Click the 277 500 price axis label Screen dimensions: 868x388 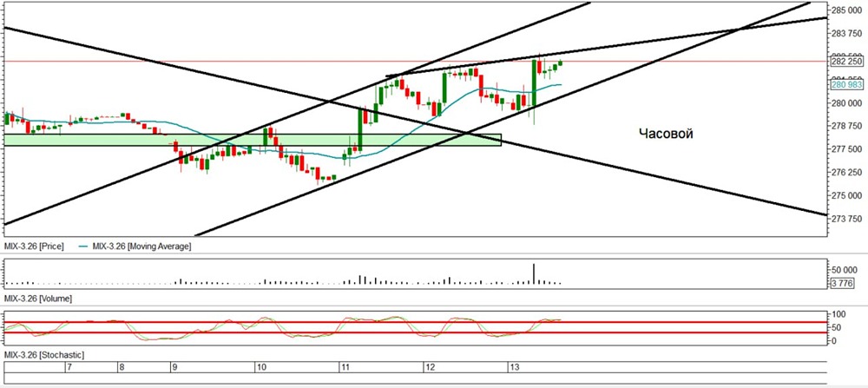tap(846, 149)
